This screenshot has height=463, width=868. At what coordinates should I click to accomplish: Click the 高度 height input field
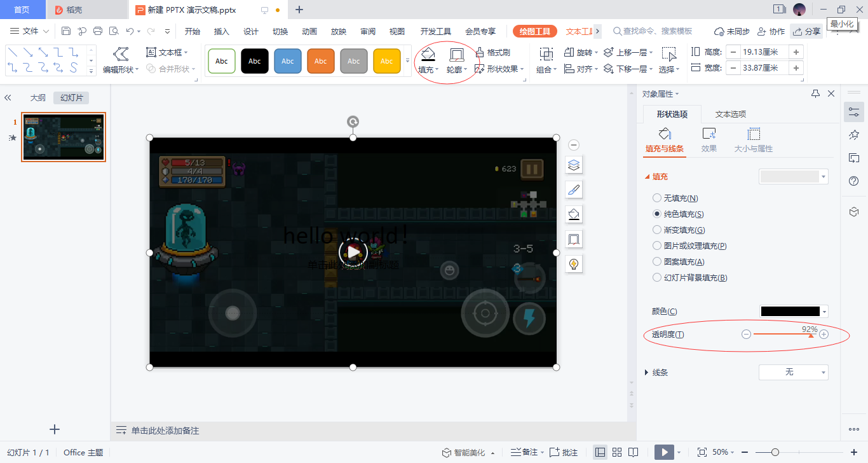click(765, 52)
